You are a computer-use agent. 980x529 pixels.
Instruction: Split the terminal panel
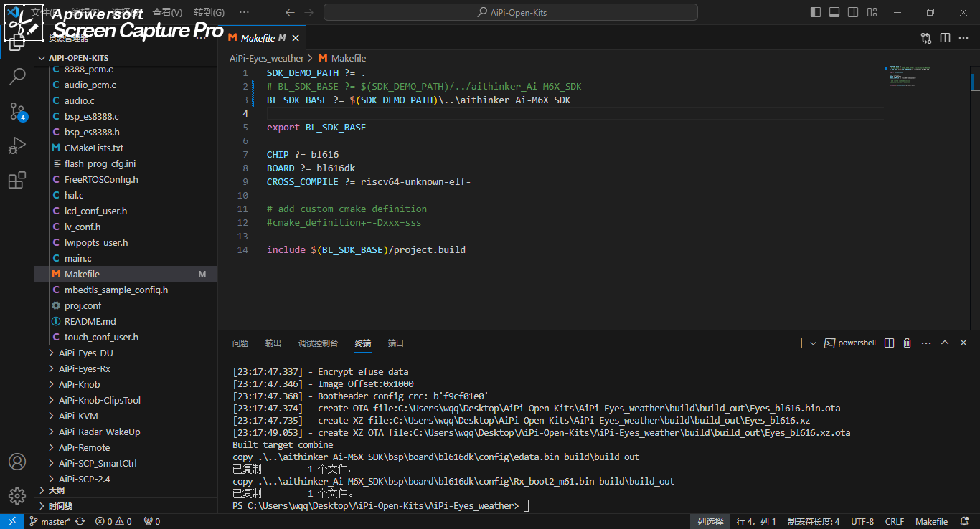coord(890,343)
